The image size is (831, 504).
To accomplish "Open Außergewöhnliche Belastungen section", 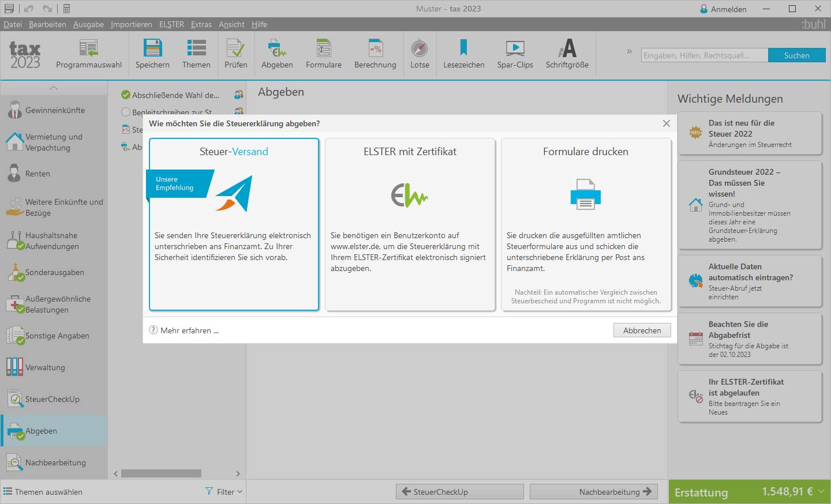I will (x=54, y=304).
